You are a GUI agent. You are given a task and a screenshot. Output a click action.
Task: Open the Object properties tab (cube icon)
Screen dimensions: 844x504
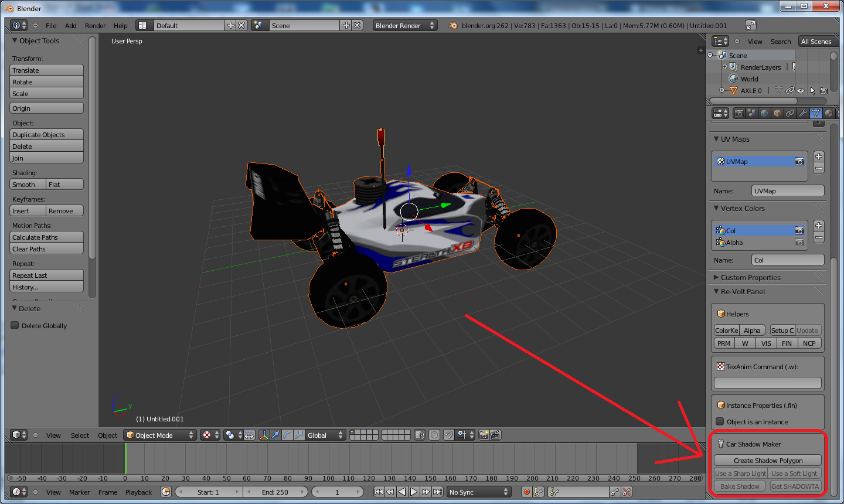pyautogui.click(x=778, y=113)
